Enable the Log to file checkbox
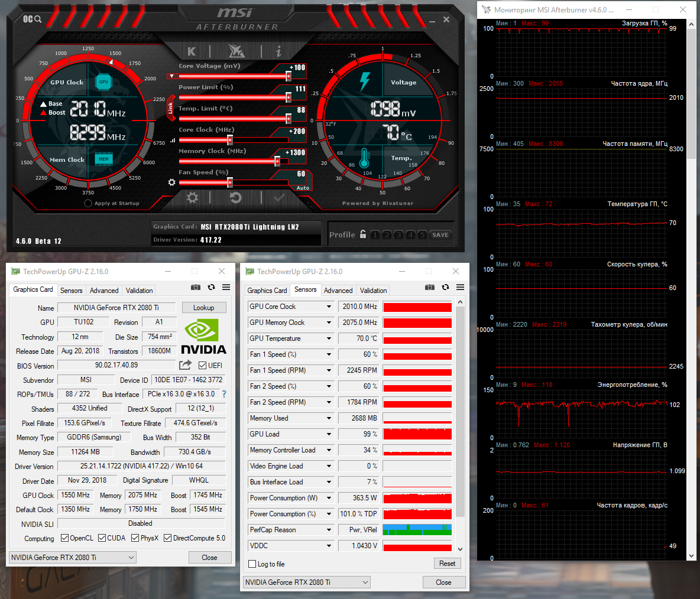Screen dimensions: 700x599 click(252, 564)
